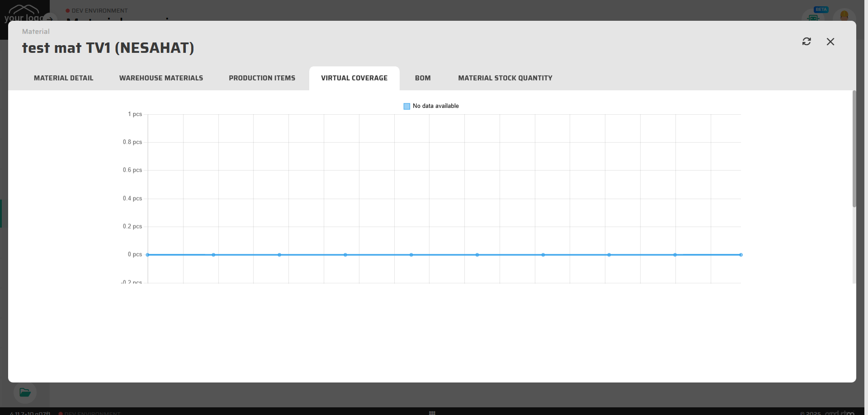Click the grid icon in bottom bar
The width and height of the screenshot is (868, 415).
(432, 413)
